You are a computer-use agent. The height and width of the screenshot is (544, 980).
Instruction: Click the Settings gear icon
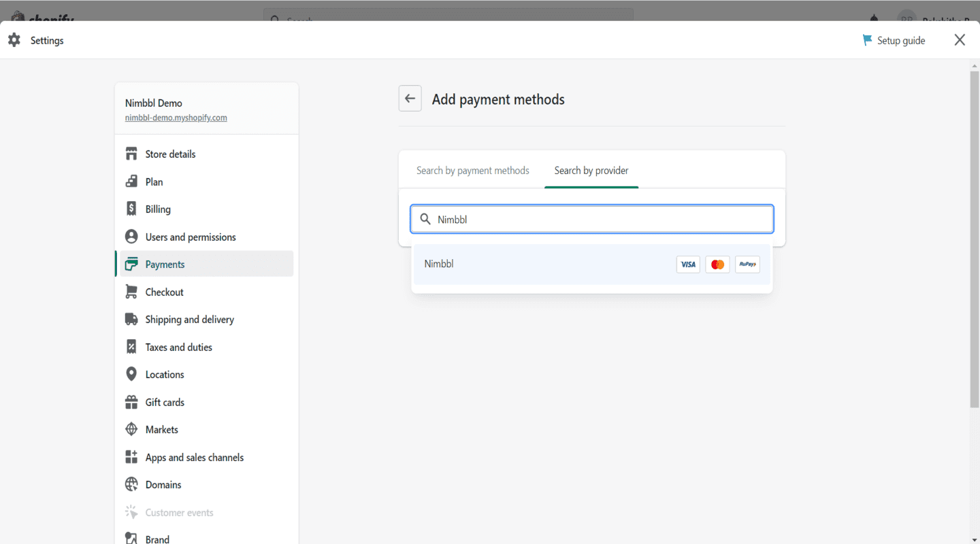14,40
